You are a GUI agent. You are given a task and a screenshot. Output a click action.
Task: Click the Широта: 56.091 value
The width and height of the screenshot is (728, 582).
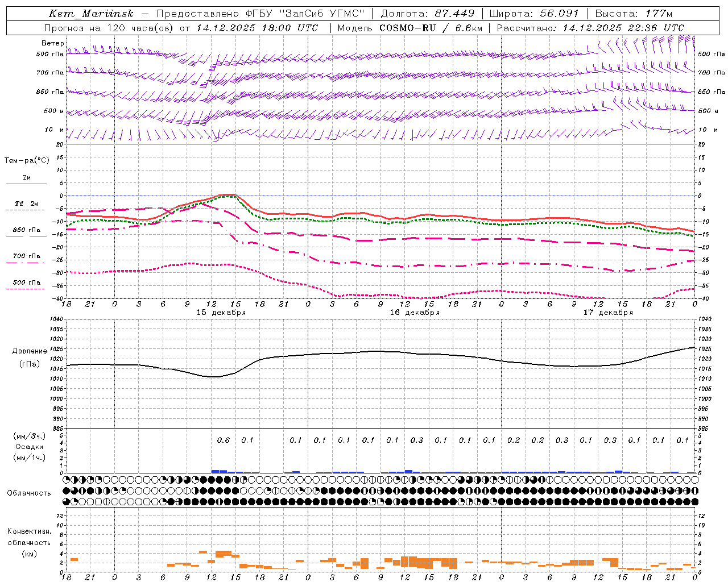coord(534,14)
